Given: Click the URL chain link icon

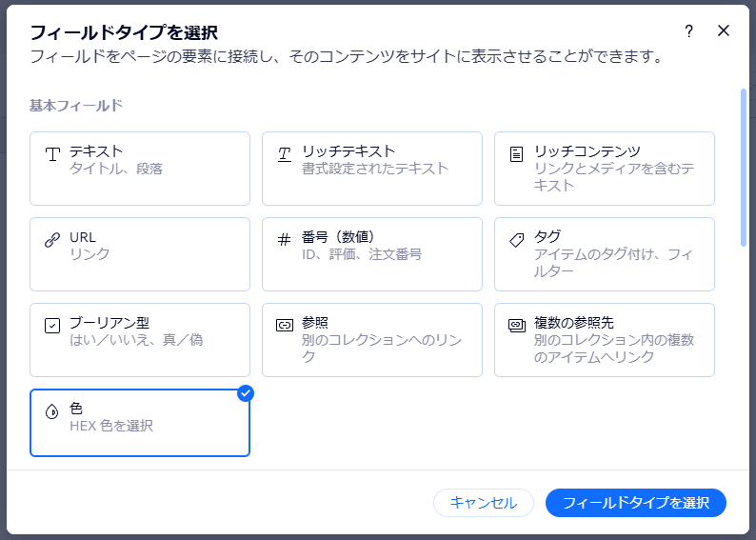Looking at the screenshot, I should [x=52, y=240].
